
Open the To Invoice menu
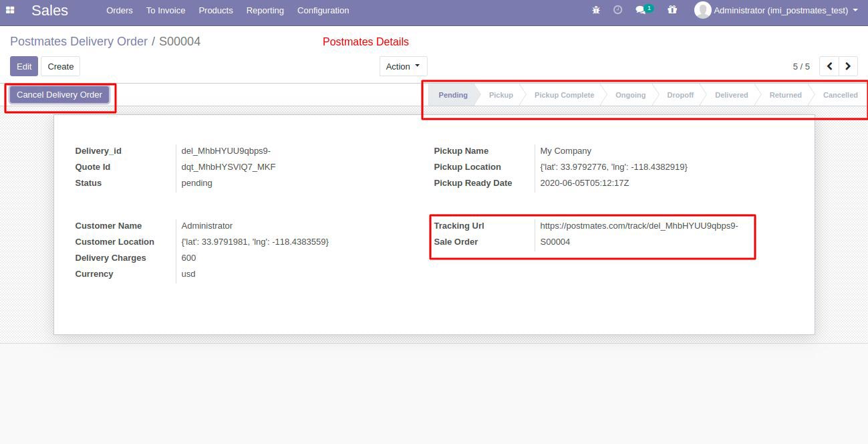point(166,10)
